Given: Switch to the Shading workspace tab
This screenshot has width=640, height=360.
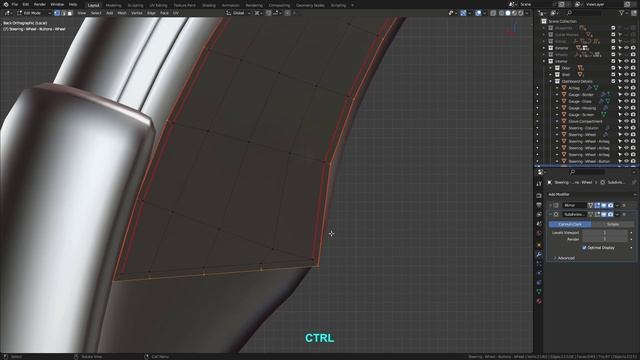Looking at the screenshot, I should [x=209, y=5].
